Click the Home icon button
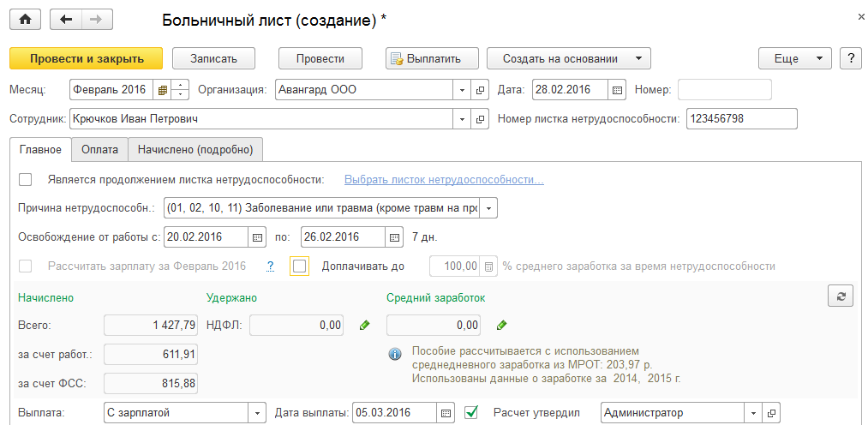 [x=26, y=20]
